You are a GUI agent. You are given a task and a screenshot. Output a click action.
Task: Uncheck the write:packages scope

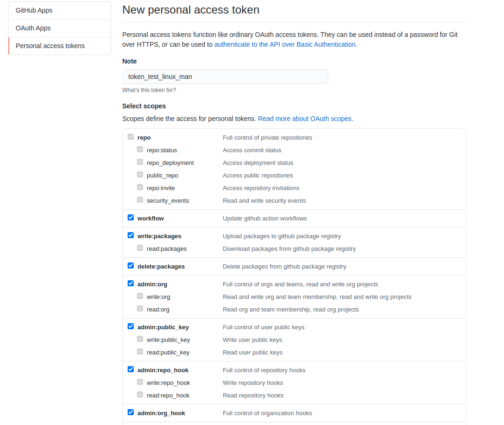coord(130,235)
